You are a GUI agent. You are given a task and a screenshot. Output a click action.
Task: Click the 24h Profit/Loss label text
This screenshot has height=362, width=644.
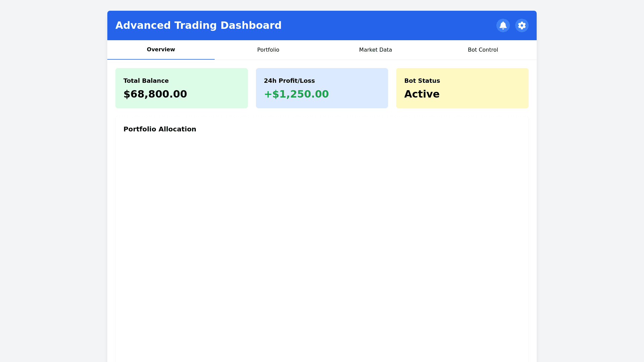(x=289, y=81)
